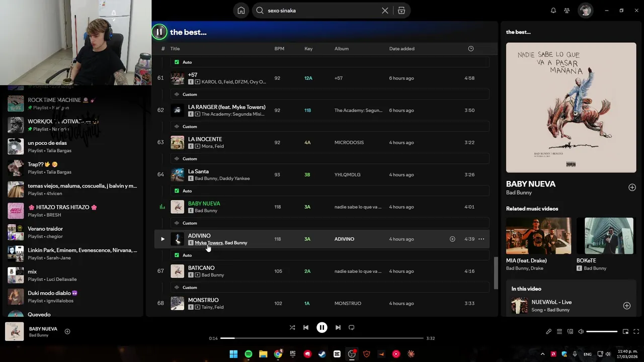Open the miniplayer
Viewport: 644px width, 362px height.
click(x=625, y=332)
